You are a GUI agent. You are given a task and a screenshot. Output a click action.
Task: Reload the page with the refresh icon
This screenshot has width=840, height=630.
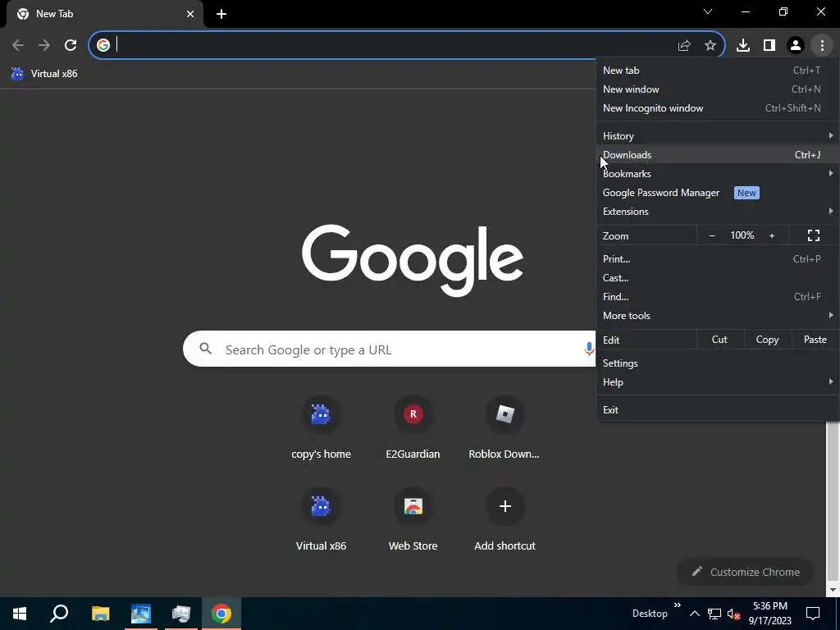pos(71,46)
